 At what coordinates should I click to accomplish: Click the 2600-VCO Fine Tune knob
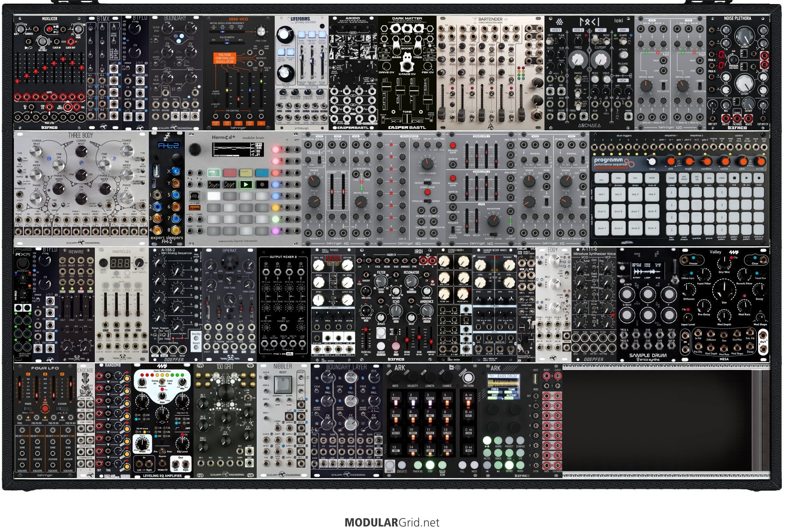[261, 32]
